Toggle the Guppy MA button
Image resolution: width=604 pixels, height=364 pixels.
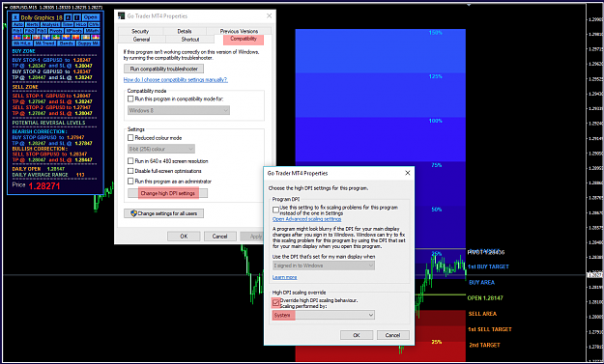coord(88,43)
